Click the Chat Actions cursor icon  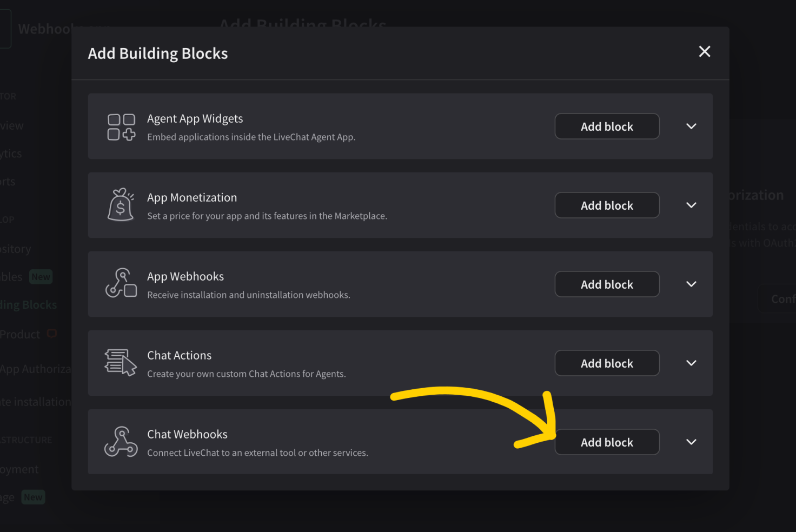click(x=121, y=362)
